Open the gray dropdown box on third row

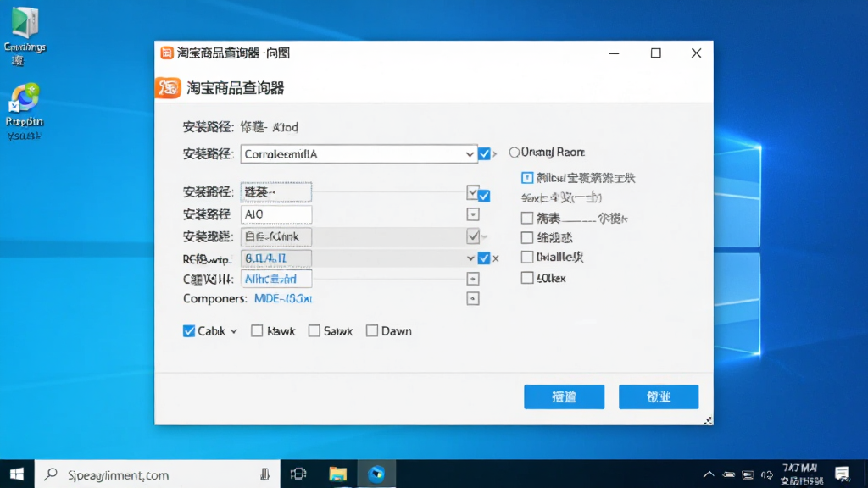click(x=472, y=192)
